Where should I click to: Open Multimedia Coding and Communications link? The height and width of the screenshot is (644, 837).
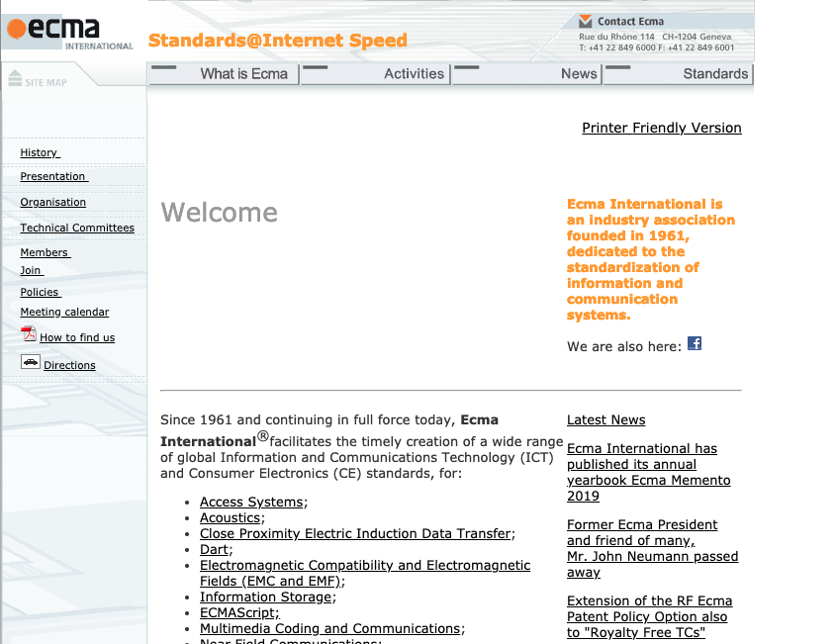click(329, 628)
